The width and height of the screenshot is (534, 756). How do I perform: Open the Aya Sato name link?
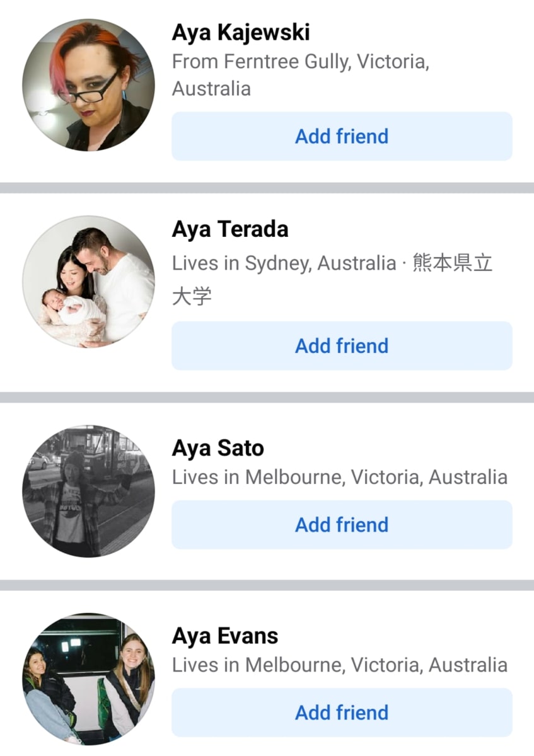218,448
